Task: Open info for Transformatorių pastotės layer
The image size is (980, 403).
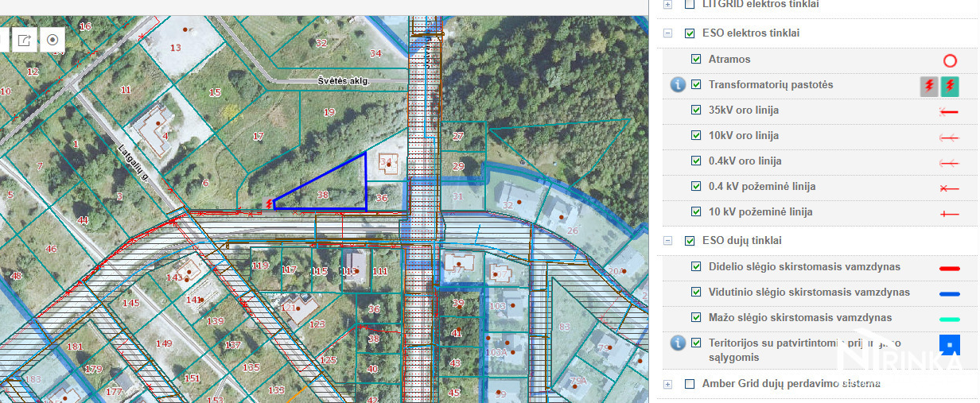Action: (677, 85)
